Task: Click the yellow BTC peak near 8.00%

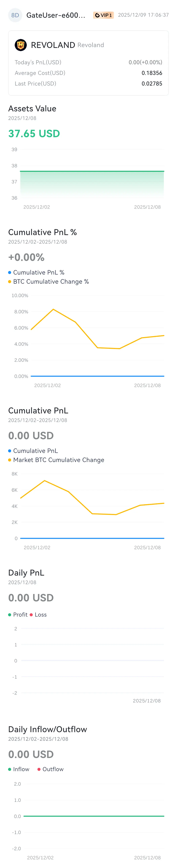Action: tap(53, 309)
